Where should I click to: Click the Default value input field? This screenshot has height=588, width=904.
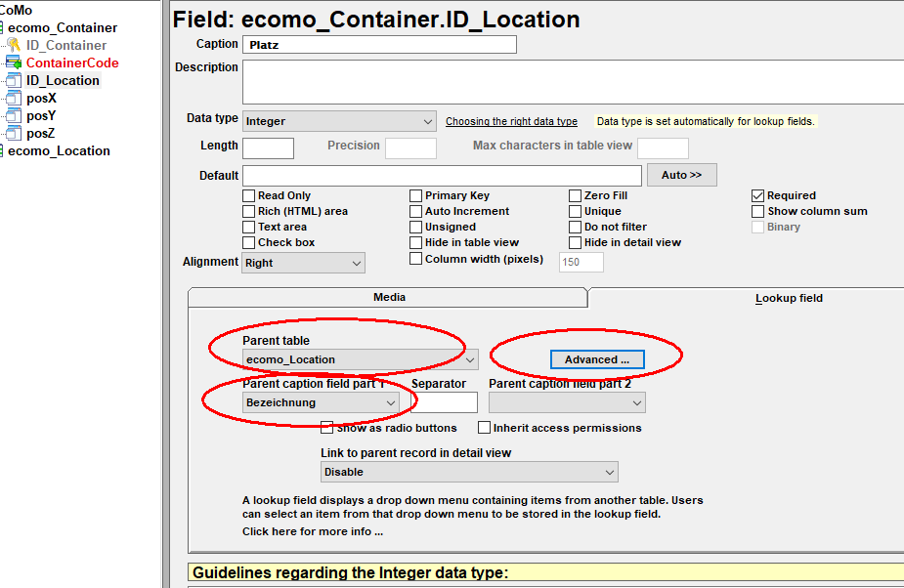pyautogui.click(x=442, y=175)
